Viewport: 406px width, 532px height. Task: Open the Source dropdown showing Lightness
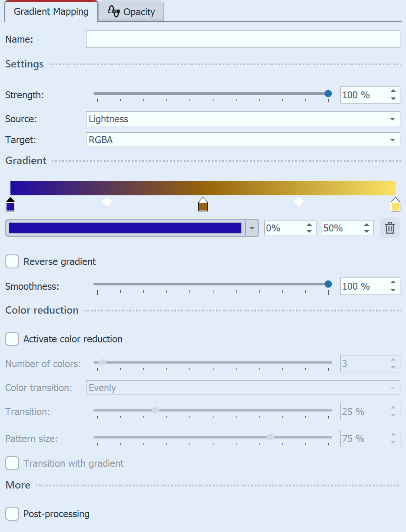point(392,119)
